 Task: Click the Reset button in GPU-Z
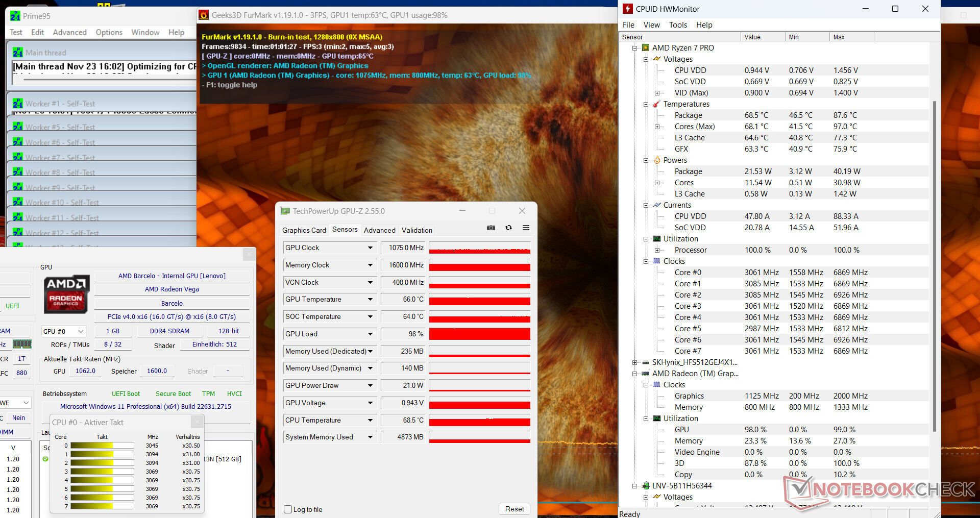coord(514,509)
